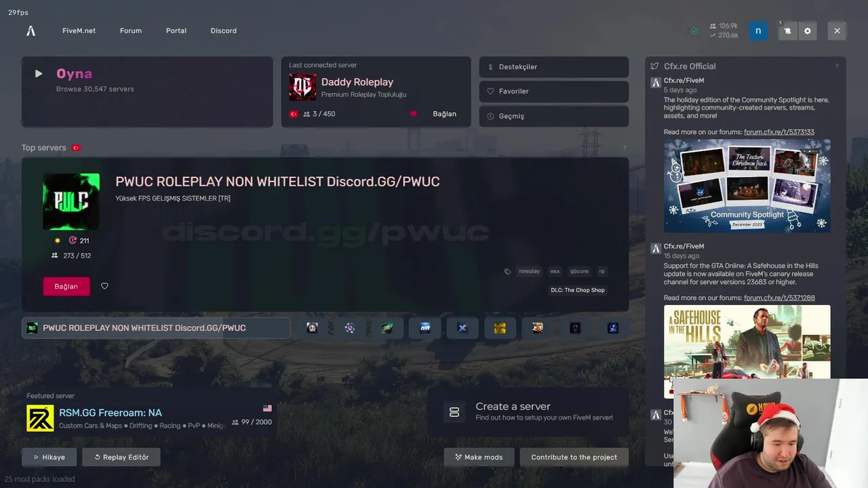868x488 pixels.
Task: Open Create a server panel
Action: click(528, 411)
